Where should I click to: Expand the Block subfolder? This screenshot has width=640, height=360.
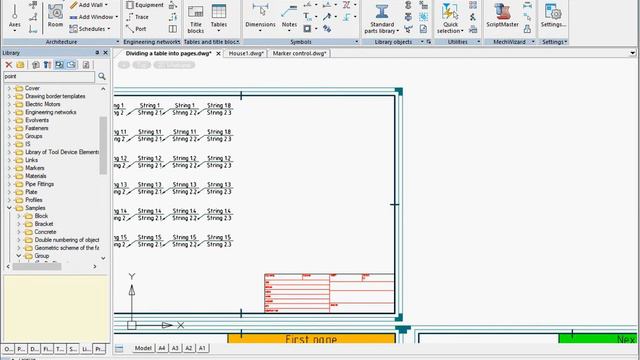19,216
